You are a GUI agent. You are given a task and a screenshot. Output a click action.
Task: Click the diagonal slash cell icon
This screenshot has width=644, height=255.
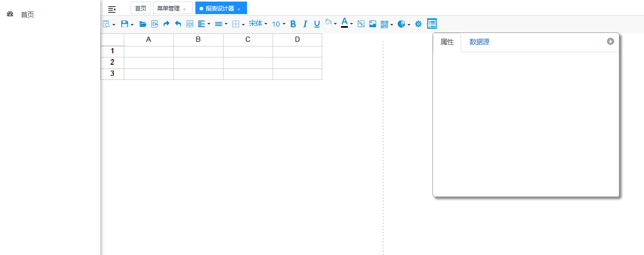(361, 24)
